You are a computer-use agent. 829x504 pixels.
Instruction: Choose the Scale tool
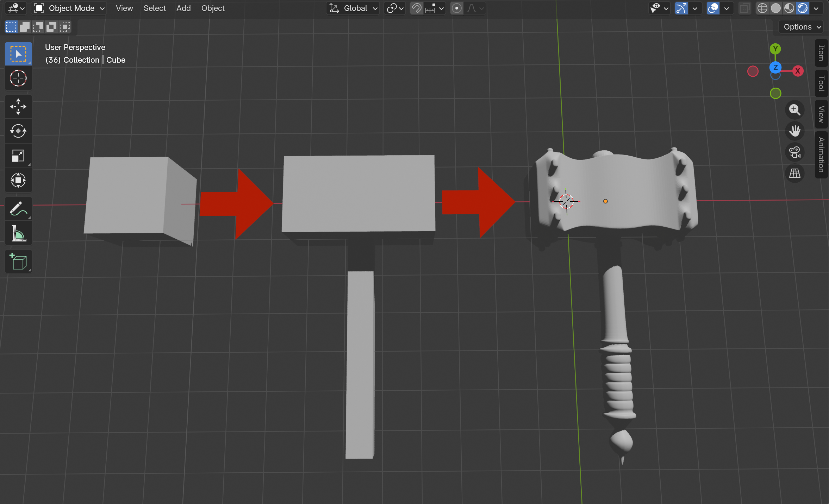coord(18,156)
